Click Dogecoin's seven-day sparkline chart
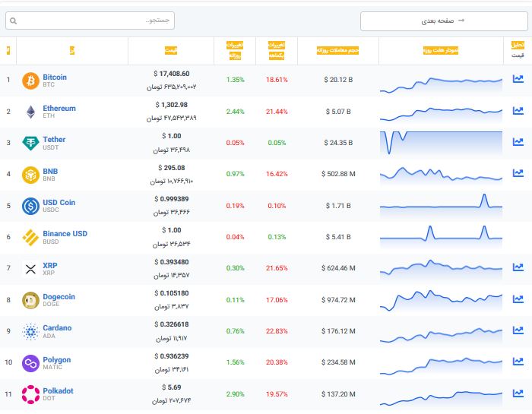 tap(441, 300)
